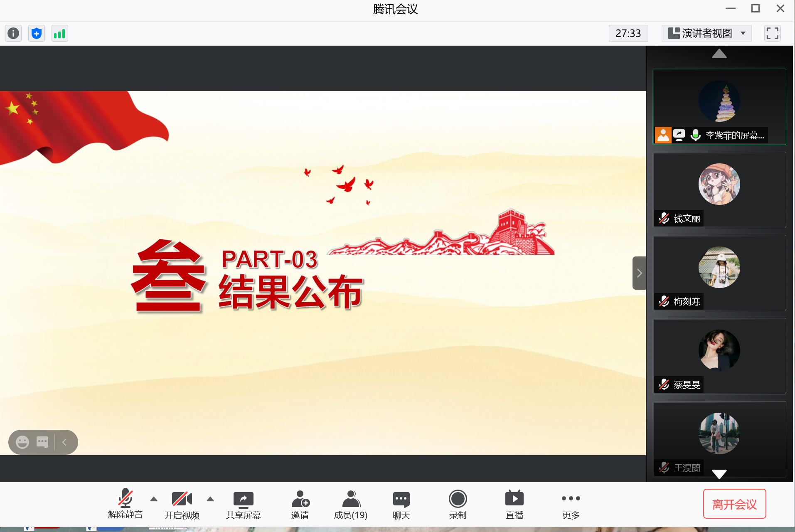Open meeting info panel
Image resolution: width=795 pixels, height=532 pixels.
[12, 33]
